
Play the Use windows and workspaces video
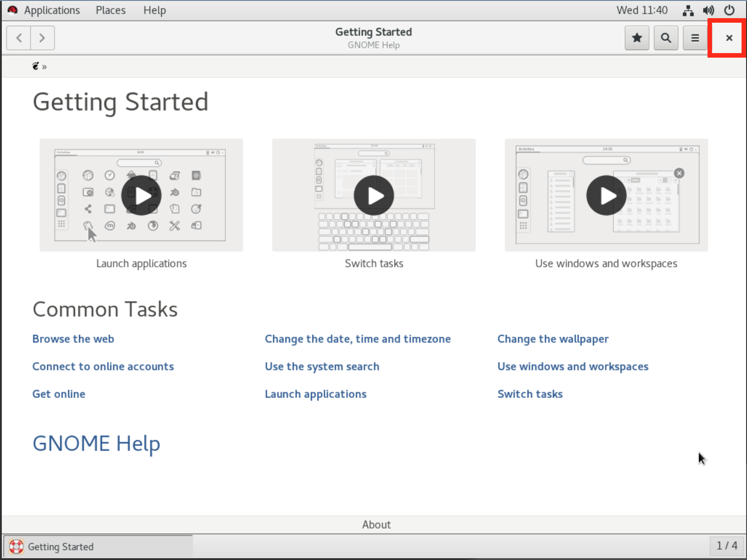pos(606,196)
